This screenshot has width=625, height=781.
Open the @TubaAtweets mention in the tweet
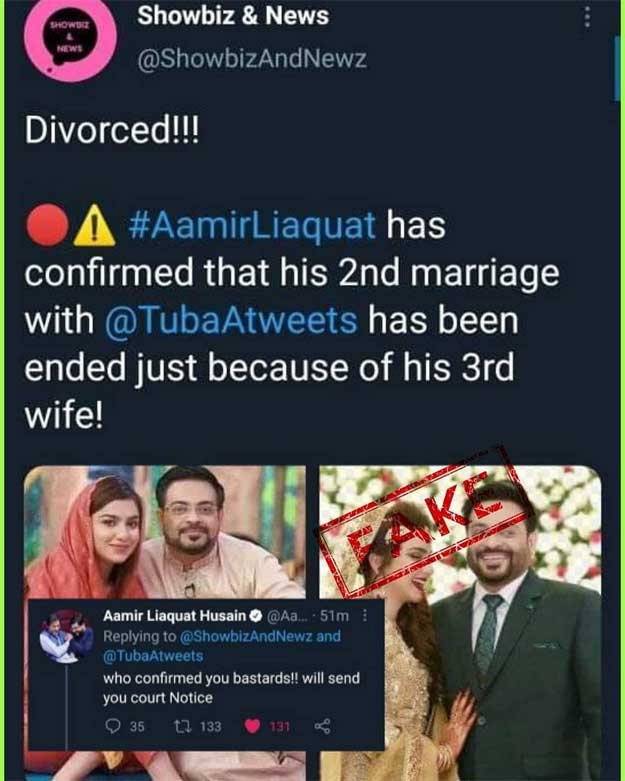[x=231, y=320]
